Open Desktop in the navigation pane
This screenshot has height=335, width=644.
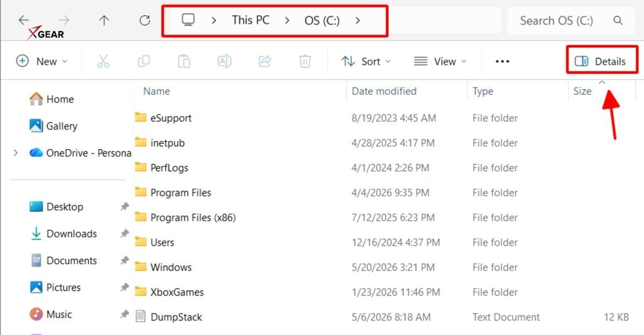[x=56, y=207]
